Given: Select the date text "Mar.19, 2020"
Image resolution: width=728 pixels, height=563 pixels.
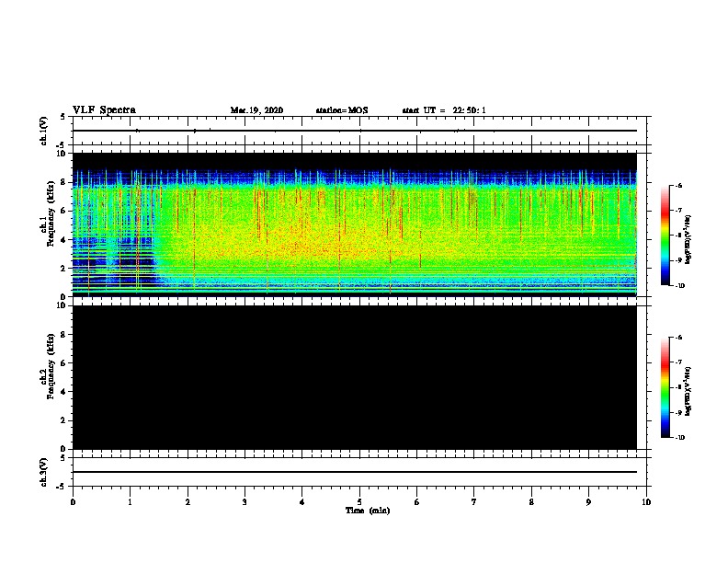Looking at the screenshot, I should (x=256, y=110).
